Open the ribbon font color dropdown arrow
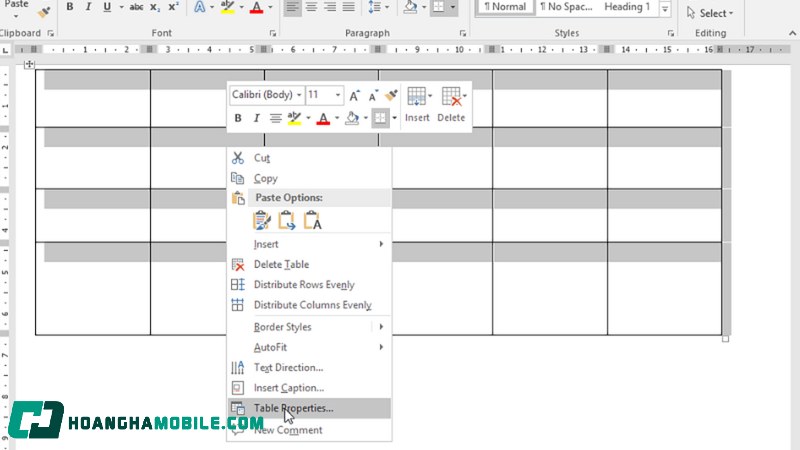This screenshot has width=800, height=450. tap(270, 7)
